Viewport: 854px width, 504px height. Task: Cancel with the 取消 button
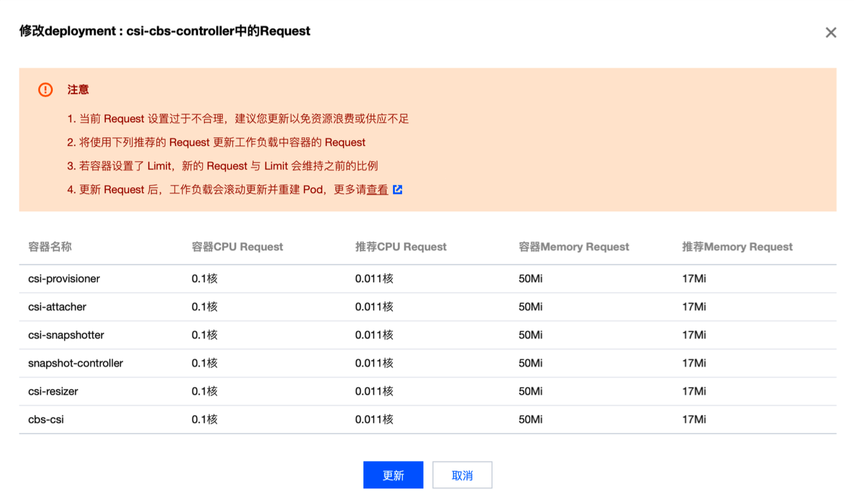(462, 475)
